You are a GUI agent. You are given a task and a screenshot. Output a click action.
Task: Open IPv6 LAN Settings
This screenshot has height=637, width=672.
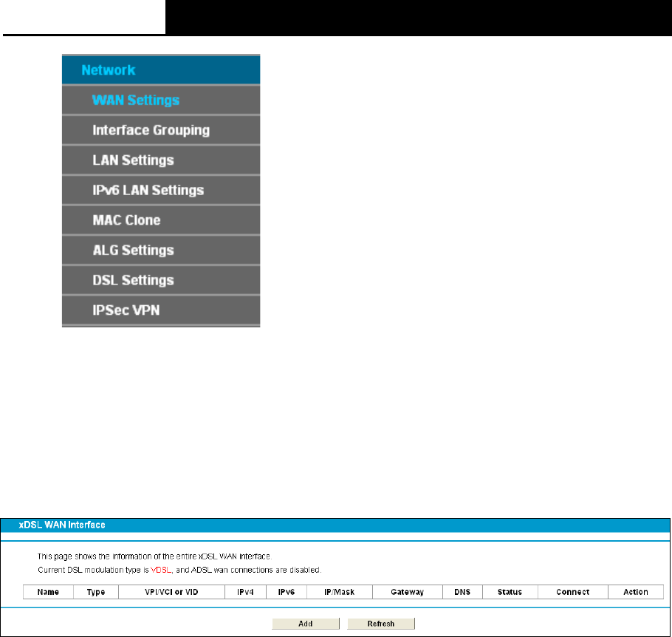click(161, 190)
